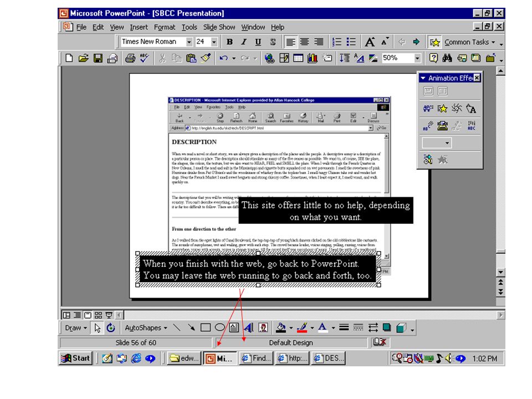Copy the selection using the Copy icon
The height and width of the screenshot is (399, 532).
click(177, 58)
